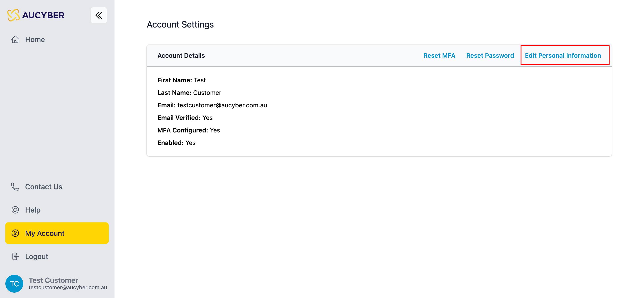Collapse the sidebar with the double-chevron
The width and height of the screenshot is (644, 298).
[x=98, y=15]
